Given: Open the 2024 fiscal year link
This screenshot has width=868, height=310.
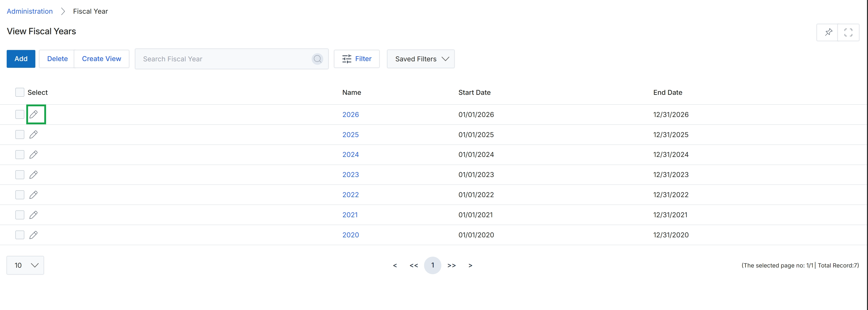Looking at the screenshot, I should coord(350,155).
